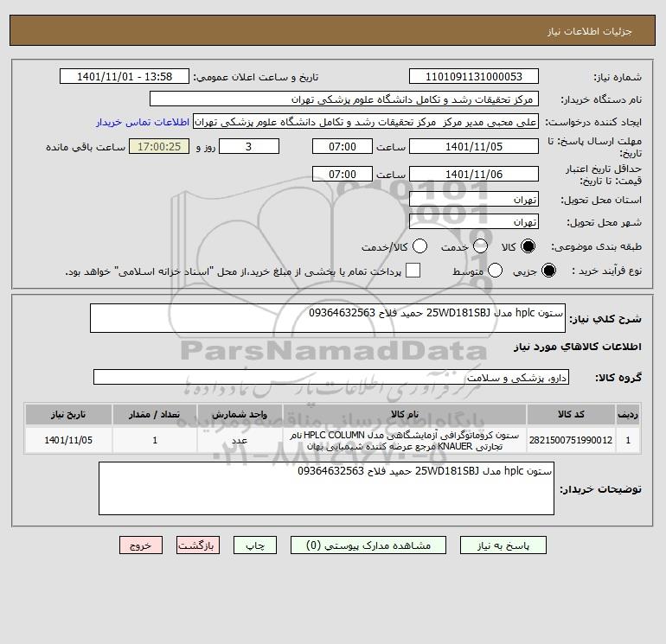The image size is (666, 644).
Task: Select the کالا/خدمت radio button
Action: click(420, 246)
